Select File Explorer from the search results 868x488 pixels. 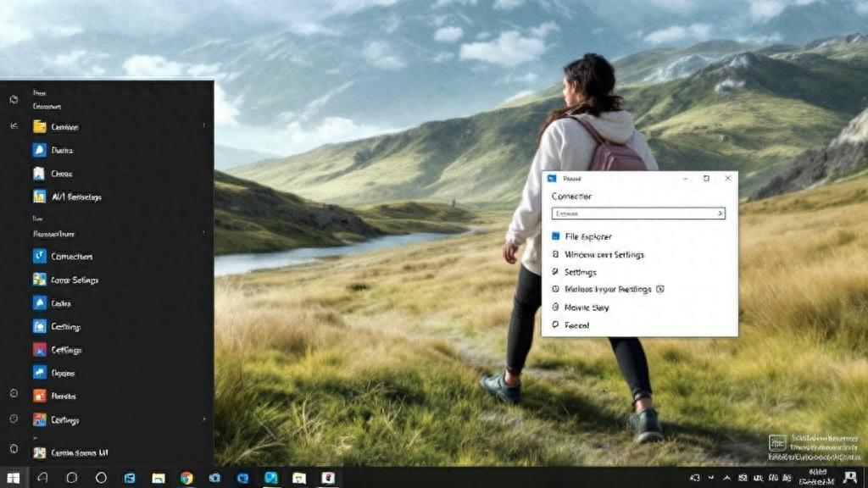click(x=591, y=236)
